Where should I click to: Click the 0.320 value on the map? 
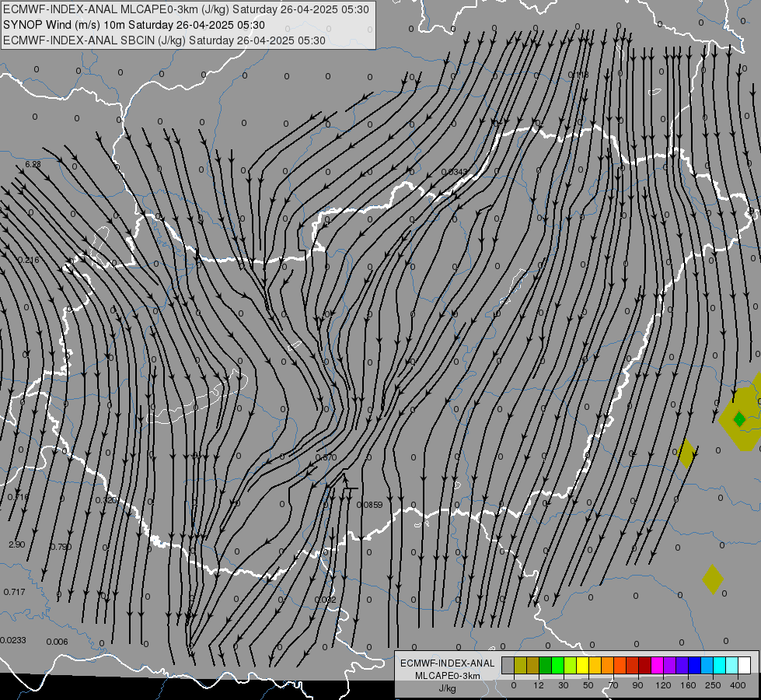[x=106, y=500]
